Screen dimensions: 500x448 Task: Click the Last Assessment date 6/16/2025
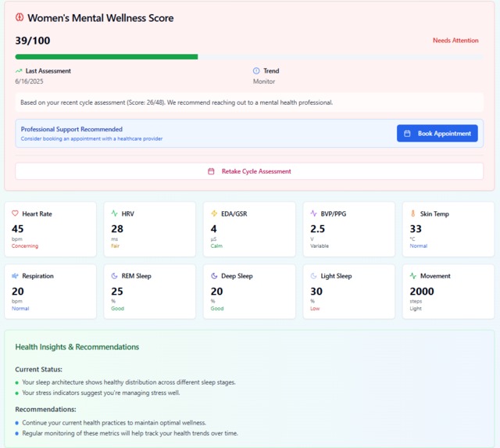29,81
